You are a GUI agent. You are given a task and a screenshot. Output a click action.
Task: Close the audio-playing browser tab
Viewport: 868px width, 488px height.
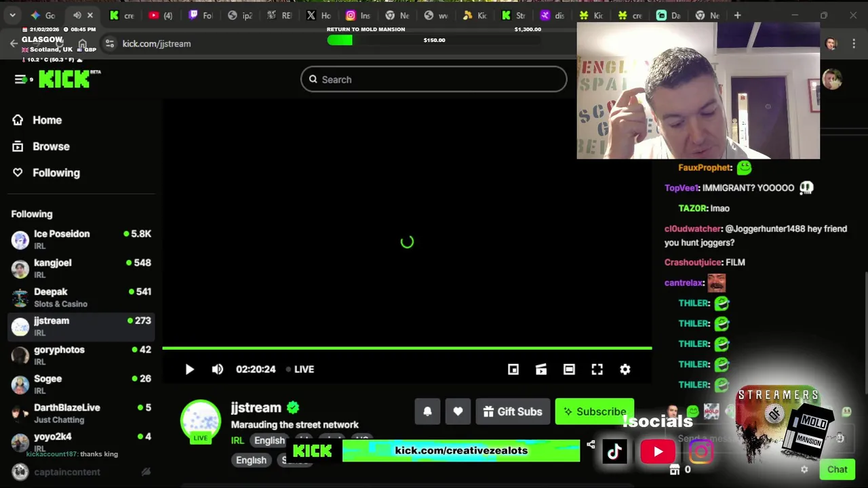point(90,15)
